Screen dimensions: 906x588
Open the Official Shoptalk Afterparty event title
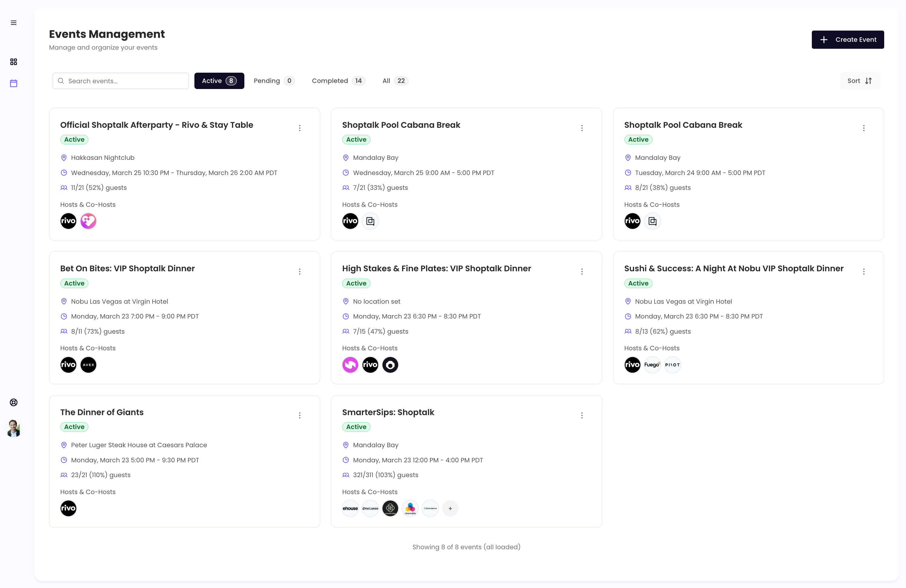click(x=157, y=125)
